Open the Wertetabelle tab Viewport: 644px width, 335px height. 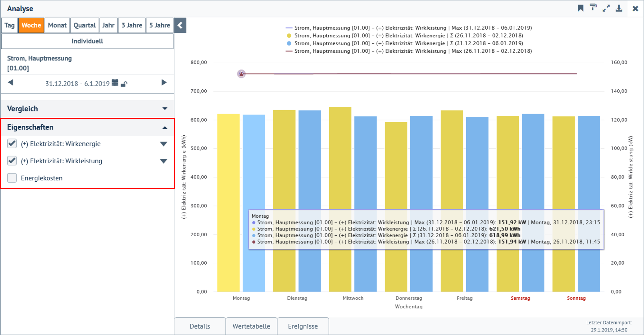(251, 326)
